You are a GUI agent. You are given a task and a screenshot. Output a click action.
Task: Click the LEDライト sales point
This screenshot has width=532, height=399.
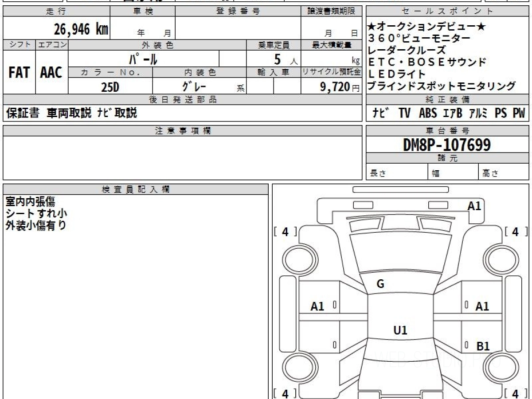pyautogui.click(x=397, y=74)
